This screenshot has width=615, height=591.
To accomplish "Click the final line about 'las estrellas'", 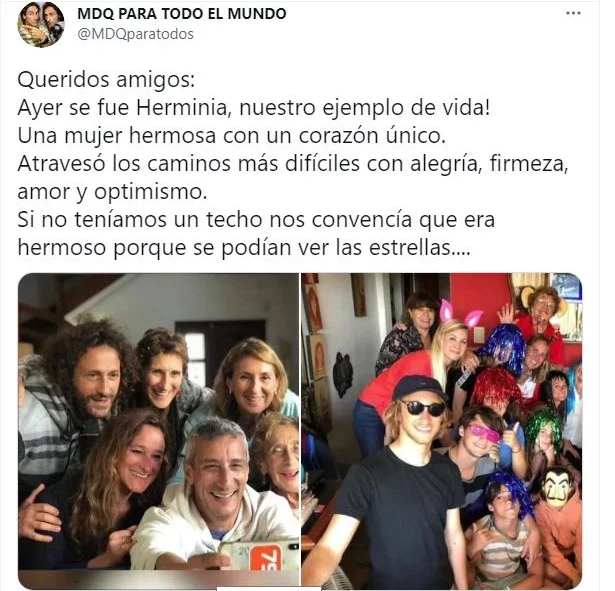I will pyautogui.click(x=244, y=248).
